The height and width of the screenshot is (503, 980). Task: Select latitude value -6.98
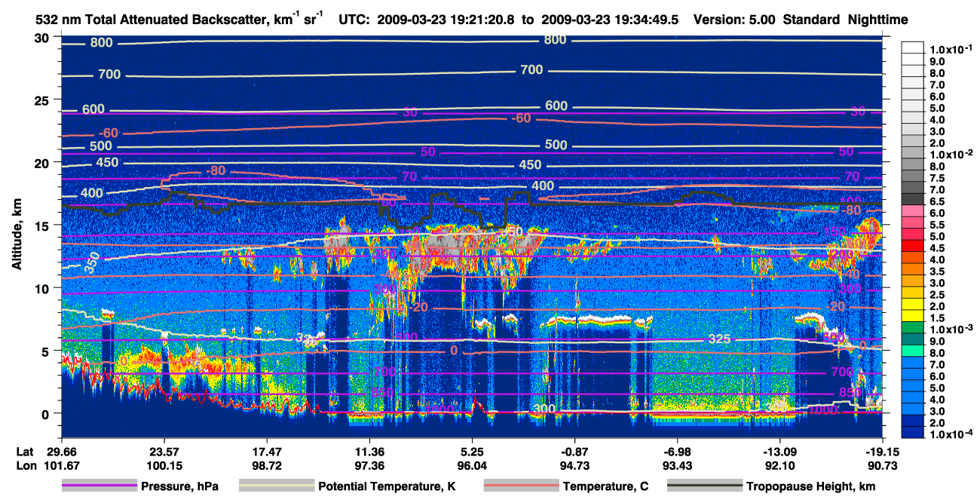(678, 452)
